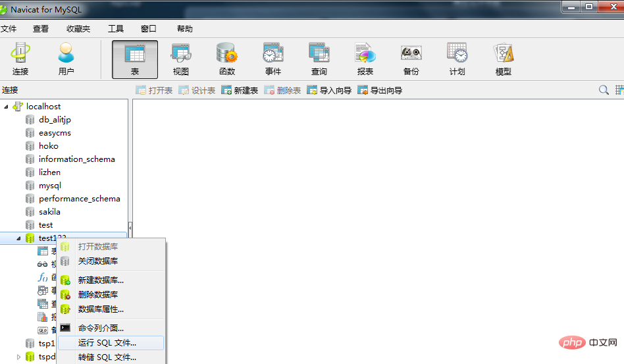The image size is (624, 364).
Task: Select the db_alitjp database
Action: [55, 119]
